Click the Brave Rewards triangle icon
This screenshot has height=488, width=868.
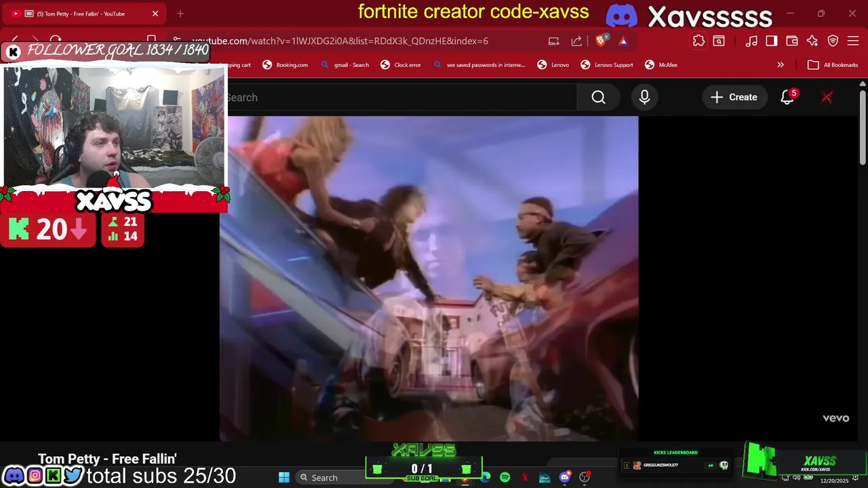click(623, 41)
